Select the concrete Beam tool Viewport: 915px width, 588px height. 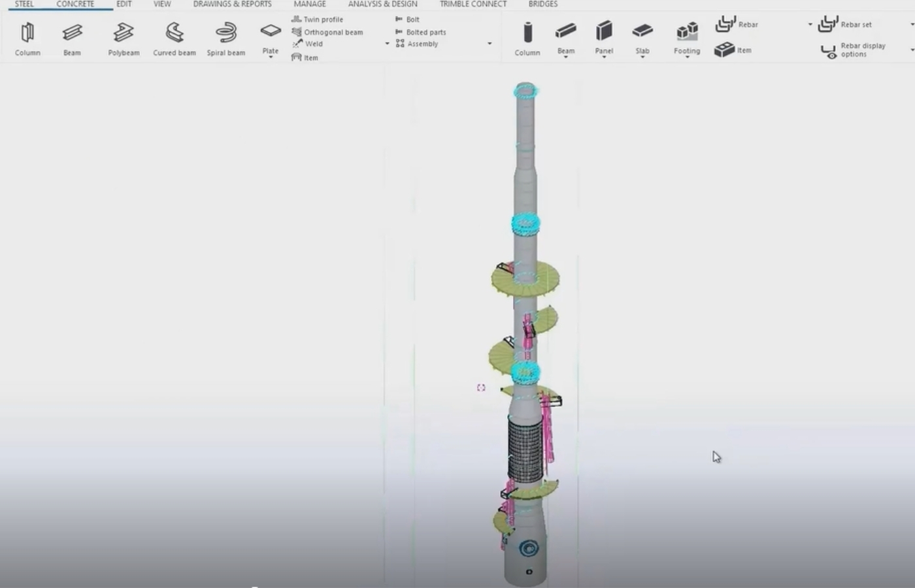point(566,36)
